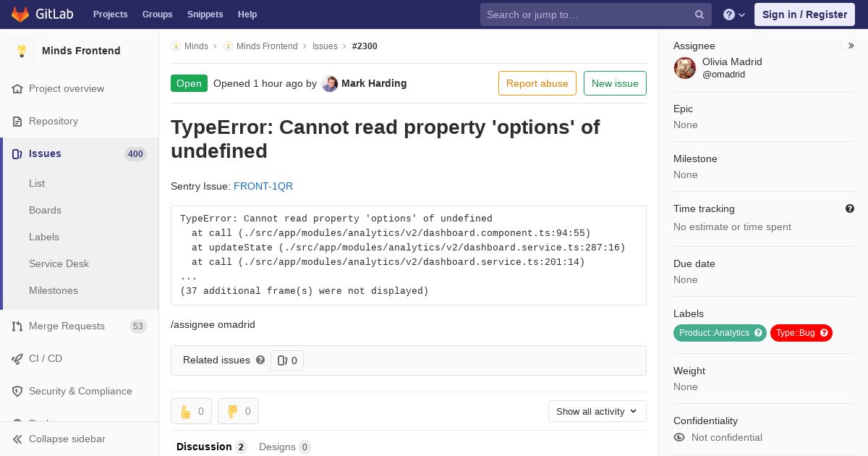Open Boards under Issues
This screenshot has width=868, height=456.
coord(45,210)
